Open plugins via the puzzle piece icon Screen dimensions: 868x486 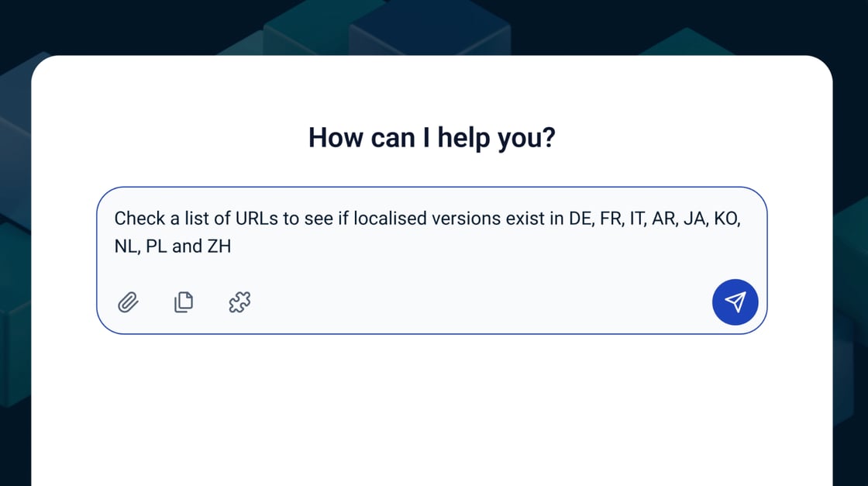[x=239, y=302]
